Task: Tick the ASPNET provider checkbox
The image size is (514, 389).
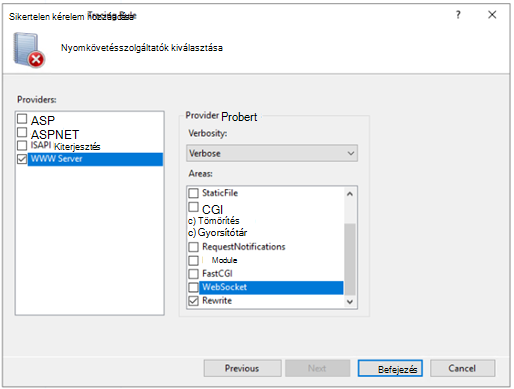Action: (22, 132)
